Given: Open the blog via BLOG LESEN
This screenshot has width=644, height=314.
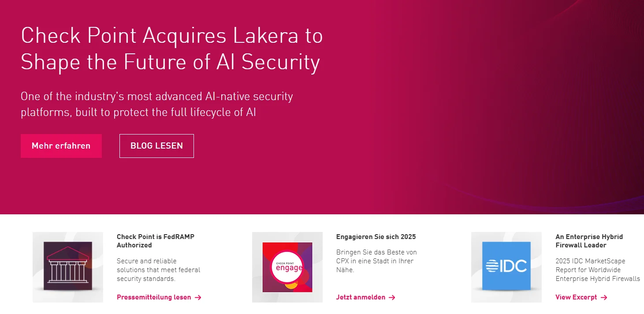Looking at the screenshot, I should [156, 146].
